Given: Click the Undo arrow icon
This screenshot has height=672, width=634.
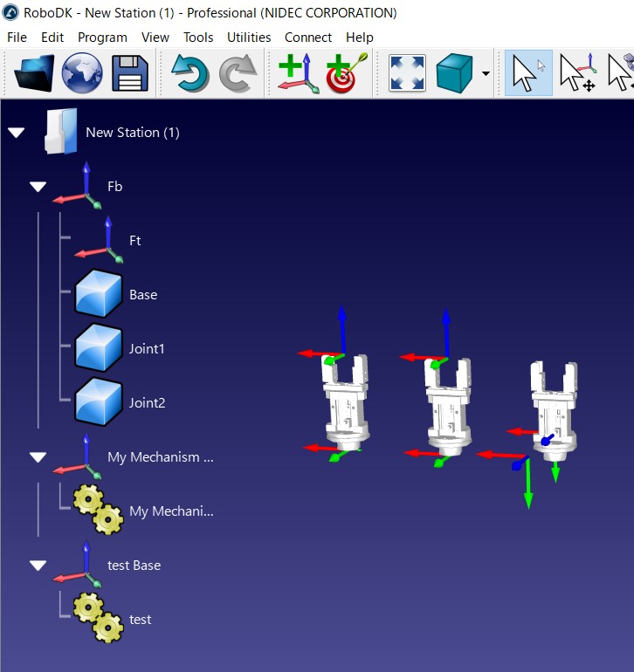Looking at the screenshot, I should 190,73.
